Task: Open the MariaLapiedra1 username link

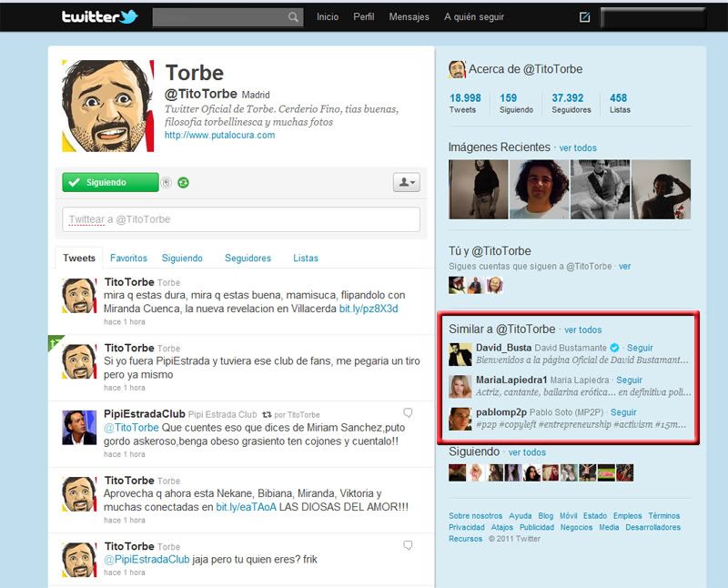Action: (x=511, y=380)
